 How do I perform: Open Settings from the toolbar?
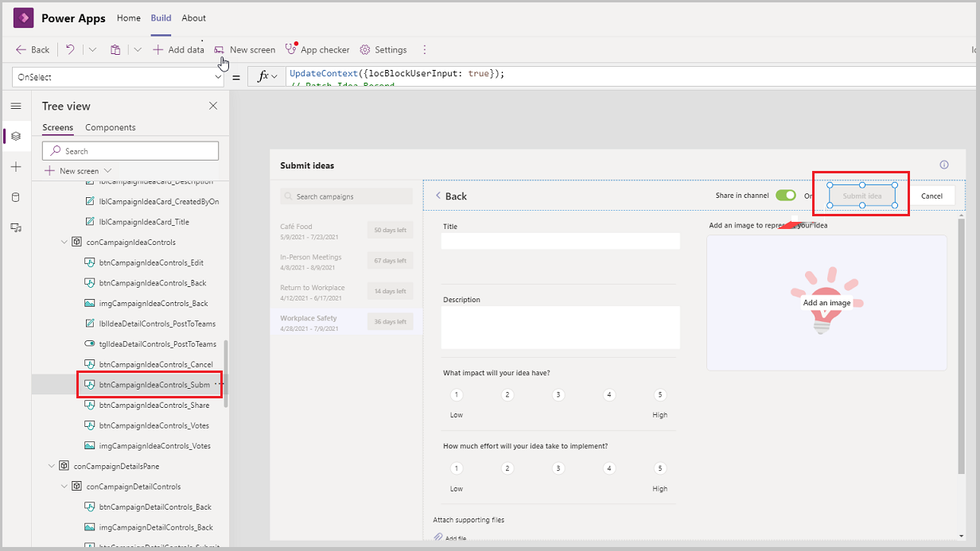tap(383, 49)
